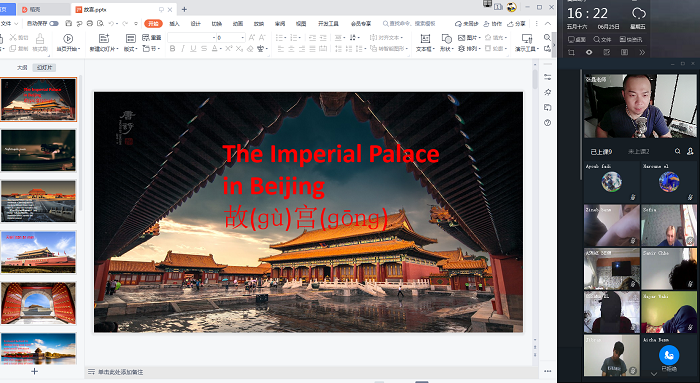Open the 文件 file menu
700x383 pixels.
[x=9, y=23]
